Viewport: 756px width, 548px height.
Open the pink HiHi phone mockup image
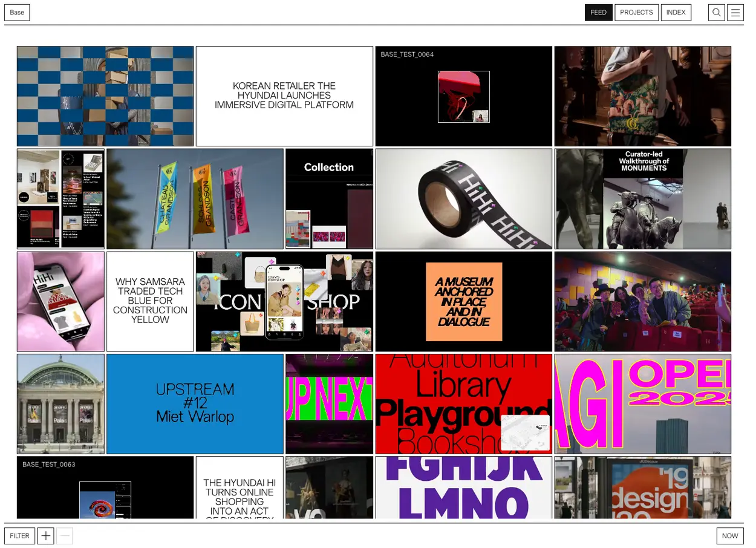pyautogui.click(x=60, y=301)
